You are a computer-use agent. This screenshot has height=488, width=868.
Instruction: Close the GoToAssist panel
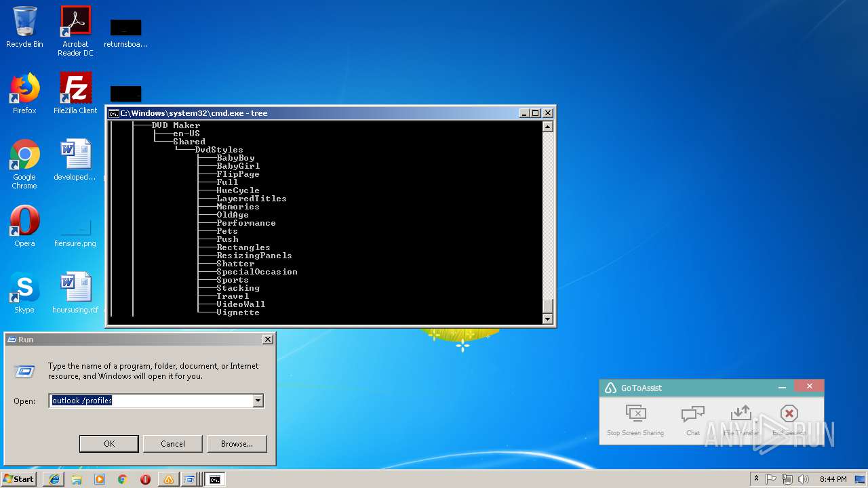pyautogui.click(x=809, y=386)
